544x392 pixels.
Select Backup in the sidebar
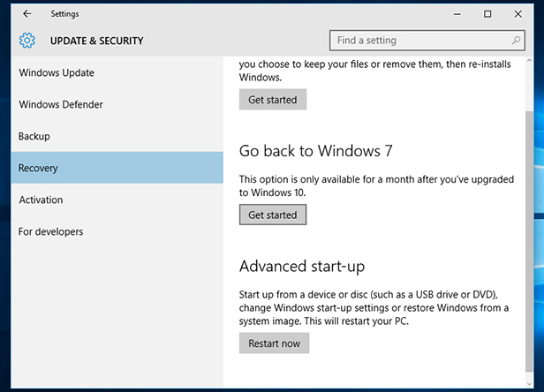pos(117,136)
